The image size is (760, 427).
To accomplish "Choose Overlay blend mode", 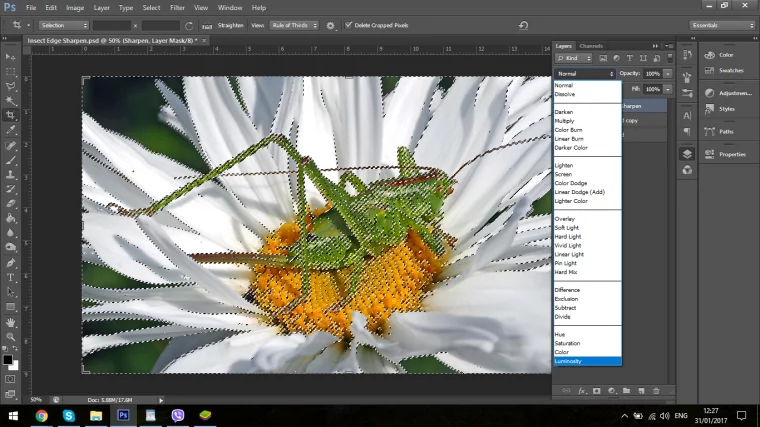I will 587,219.
